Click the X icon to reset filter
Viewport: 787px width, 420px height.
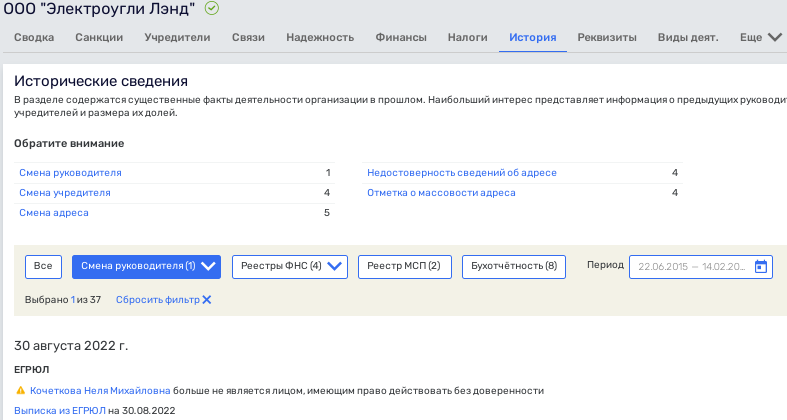207,300
